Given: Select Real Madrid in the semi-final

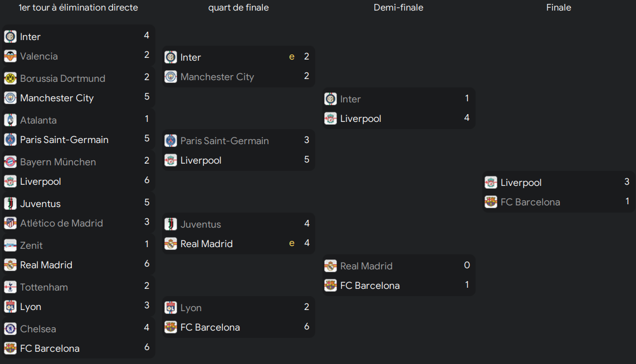Looking at the screenshot, I should pos(366,266).
